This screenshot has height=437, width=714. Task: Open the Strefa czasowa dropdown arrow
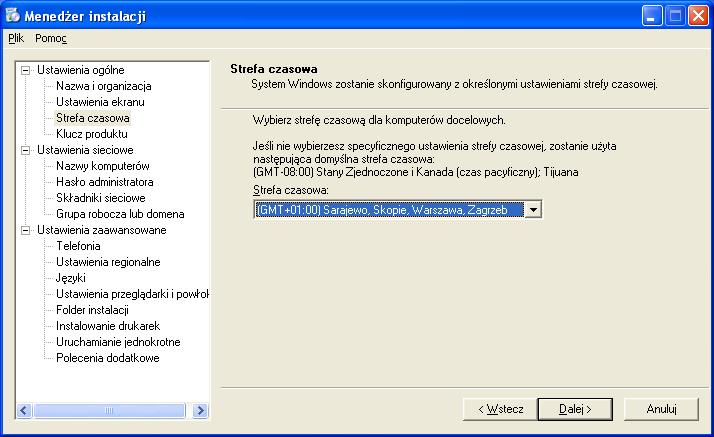point(533,210)
